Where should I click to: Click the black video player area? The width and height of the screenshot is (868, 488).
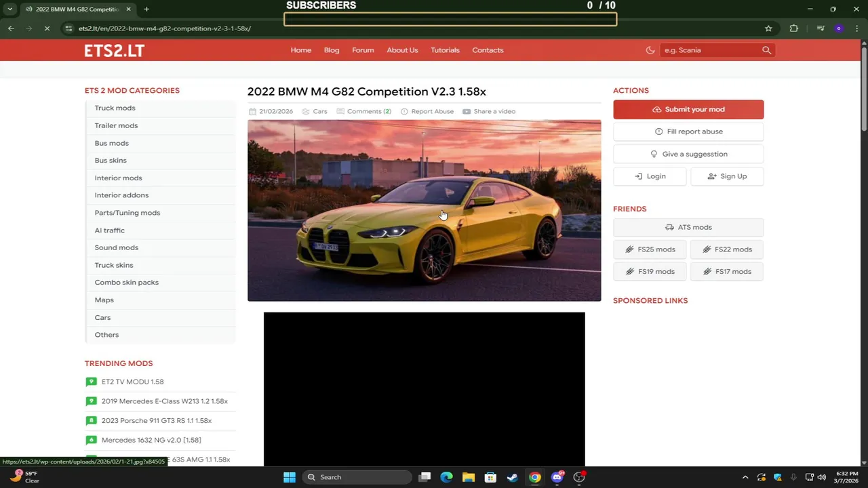(x=424, y=389)
